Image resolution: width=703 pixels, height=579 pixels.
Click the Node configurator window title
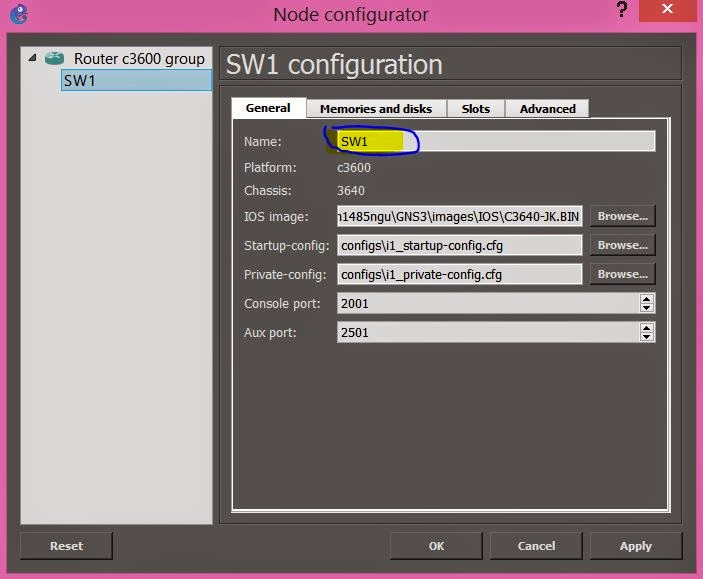(351, 15)
